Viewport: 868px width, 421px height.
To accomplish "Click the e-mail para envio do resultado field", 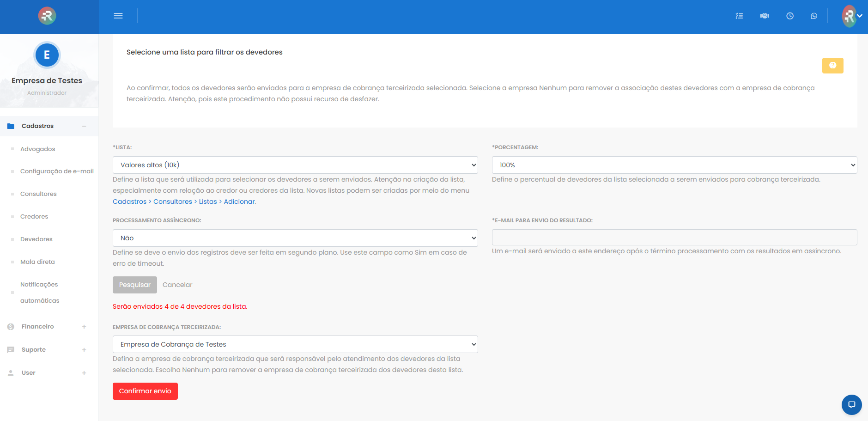I will (x=674, y=237).
